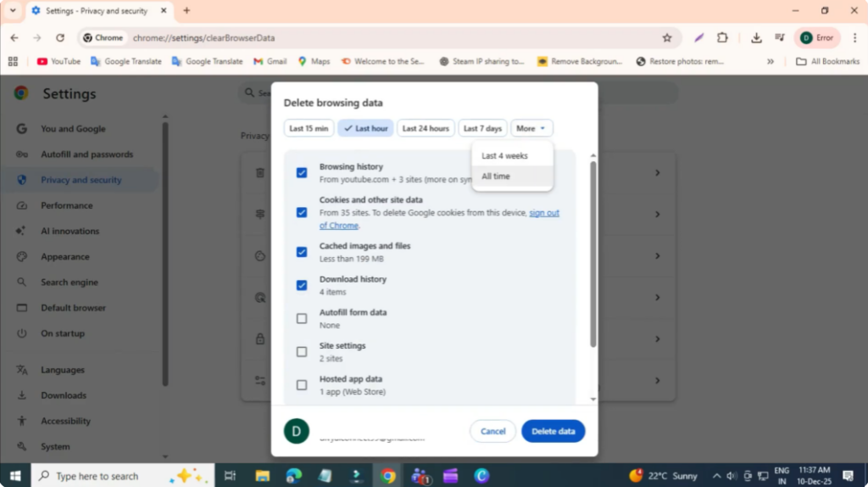
Task: Close the Settings tab
Action: (x=164, y=10)
